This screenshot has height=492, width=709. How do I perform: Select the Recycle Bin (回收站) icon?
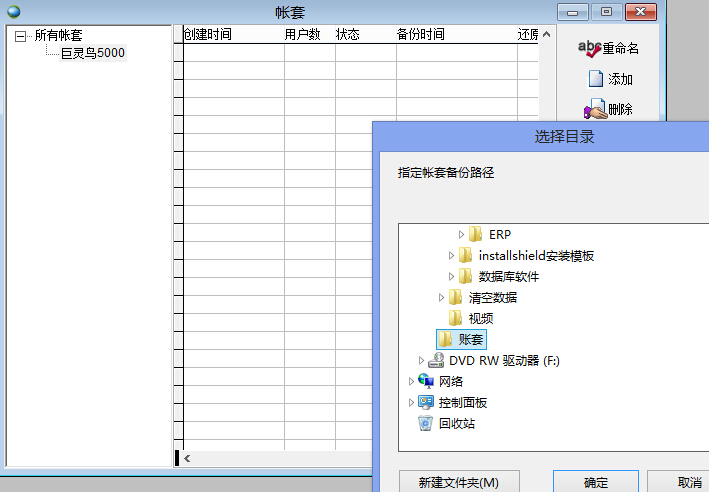(426, 423)
